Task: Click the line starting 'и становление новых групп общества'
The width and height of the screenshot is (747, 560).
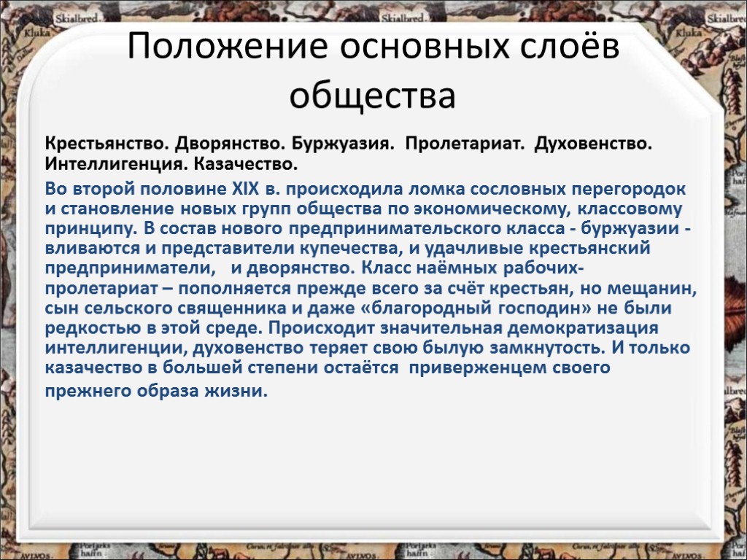Action: pyautogui.click(x=363, y=209)
